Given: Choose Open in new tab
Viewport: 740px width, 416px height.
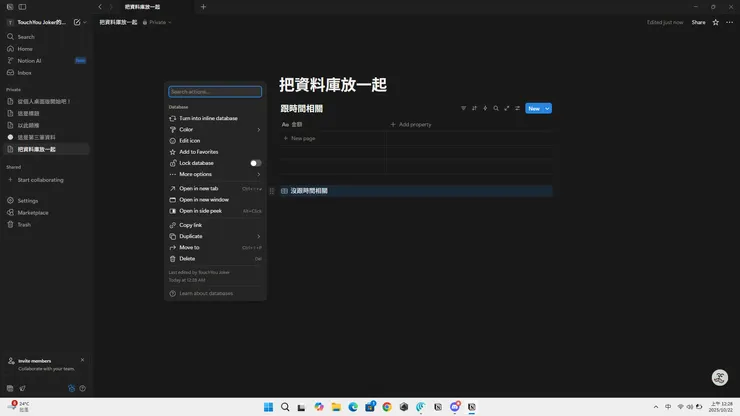Looking at the screenshot, I should (x=215, y=188).
